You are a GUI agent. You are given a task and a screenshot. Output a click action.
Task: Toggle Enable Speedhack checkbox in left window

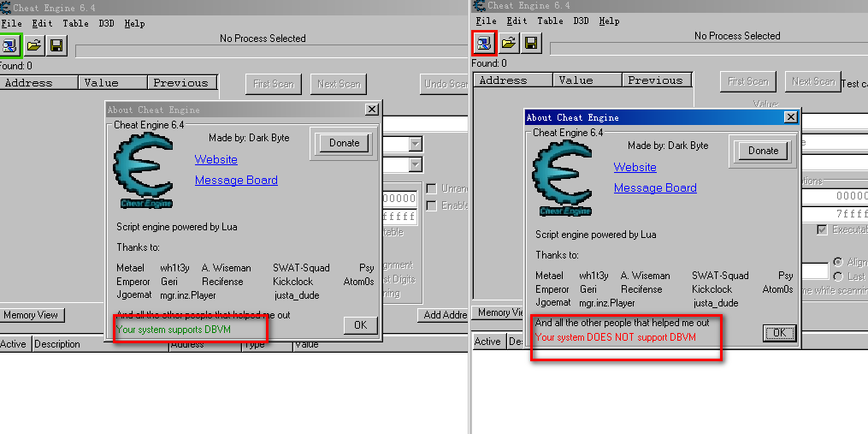[431, 205]
